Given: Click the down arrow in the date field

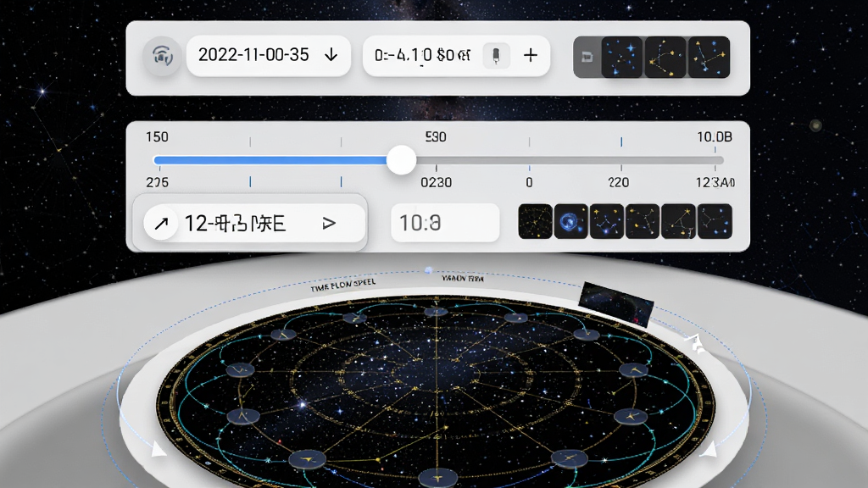Looking at the screenshot, I should click(x=331, y=55).
